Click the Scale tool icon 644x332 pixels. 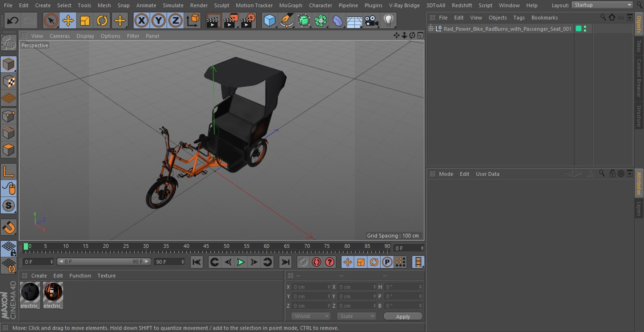(x=85, y=21)
